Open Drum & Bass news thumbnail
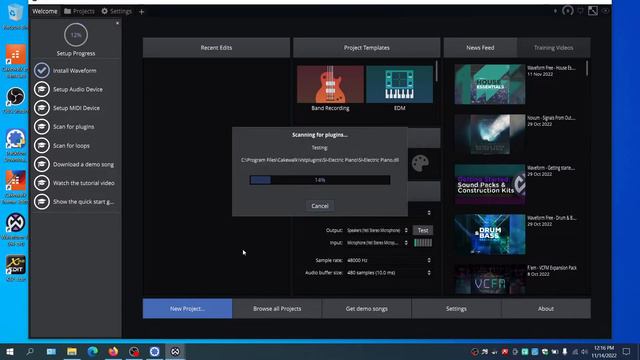Viewport: 640px width, 360px height. pos(490,234)
